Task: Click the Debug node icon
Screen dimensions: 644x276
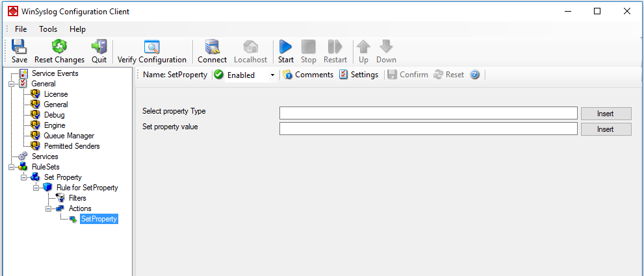Action: point(36,115)
